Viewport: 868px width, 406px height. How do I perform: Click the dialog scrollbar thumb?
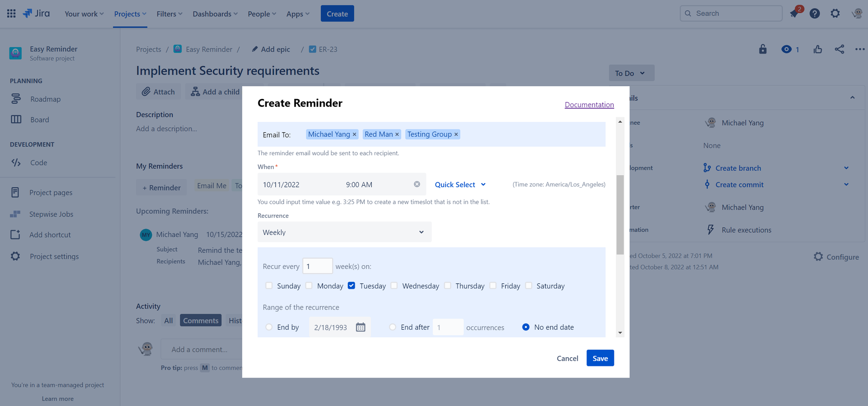[620, 215]
